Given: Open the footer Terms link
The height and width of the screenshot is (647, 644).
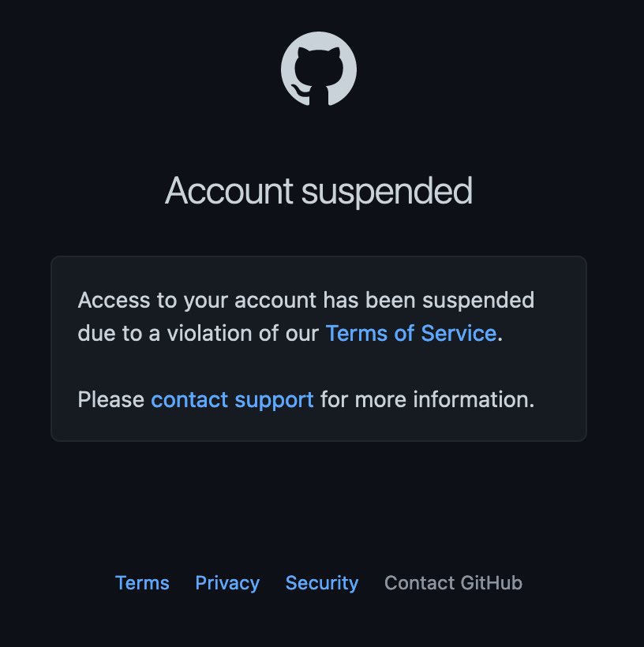Looking at the screenshot, I should point(142,583).
